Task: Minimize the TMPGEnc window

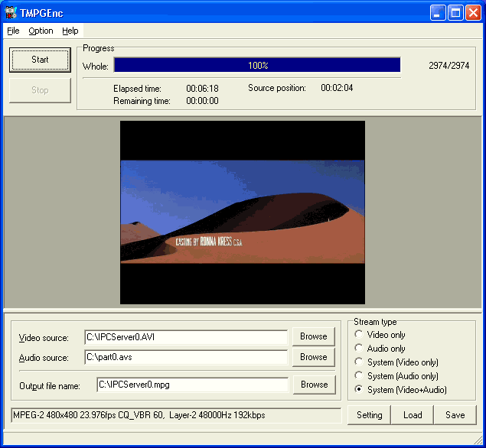Action: pyautogui.click(x=438, y=13)
